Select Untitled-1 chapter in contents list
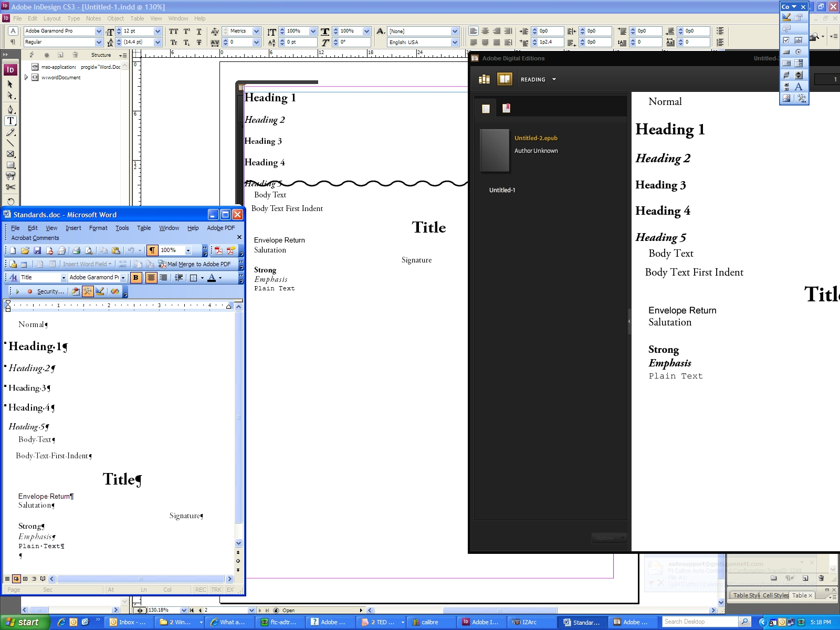840x630 pixels. click(502, 190)
